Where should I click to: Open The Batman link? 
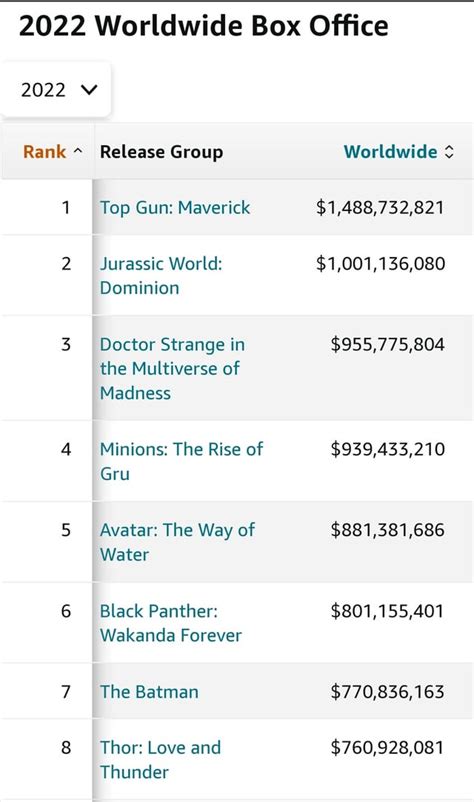click(x=149, y=692)
